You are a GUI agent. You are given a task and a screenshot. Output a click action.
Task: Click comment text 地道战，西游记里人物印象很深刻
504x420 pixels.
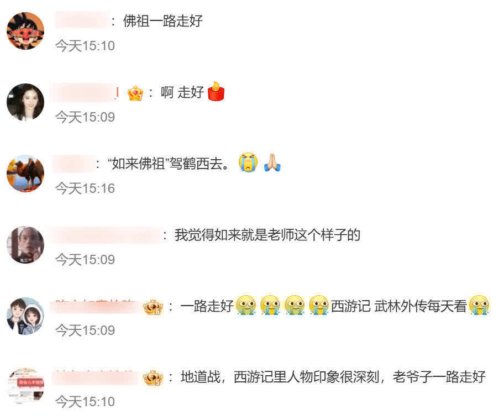click(280, 377)
